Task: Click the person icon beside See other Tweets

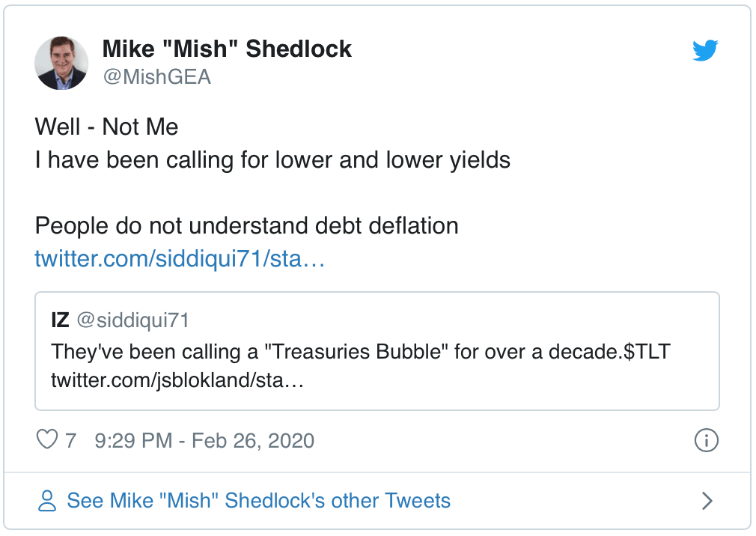Action: tap(48, 501)
